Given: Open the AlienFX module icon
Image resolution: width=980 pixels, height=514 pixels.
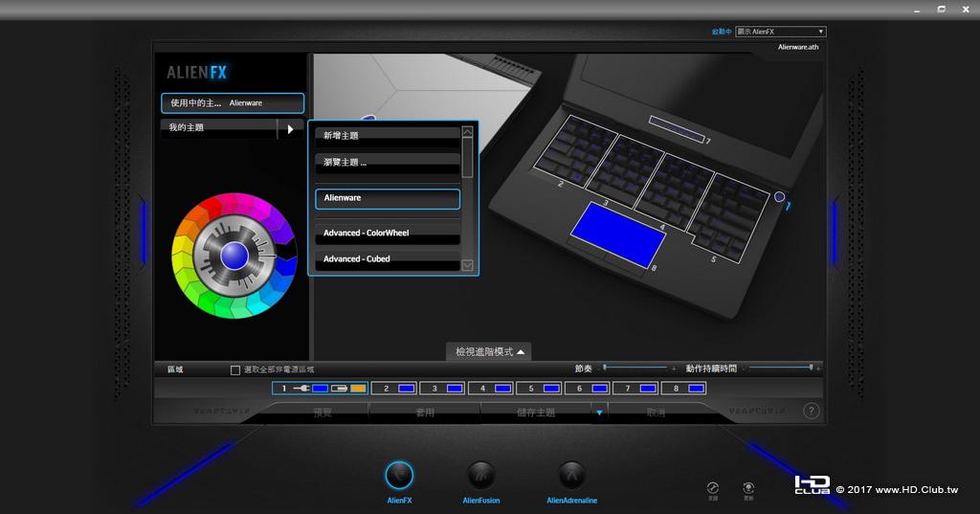Looking at the screenshot, I should click(399, 476).
